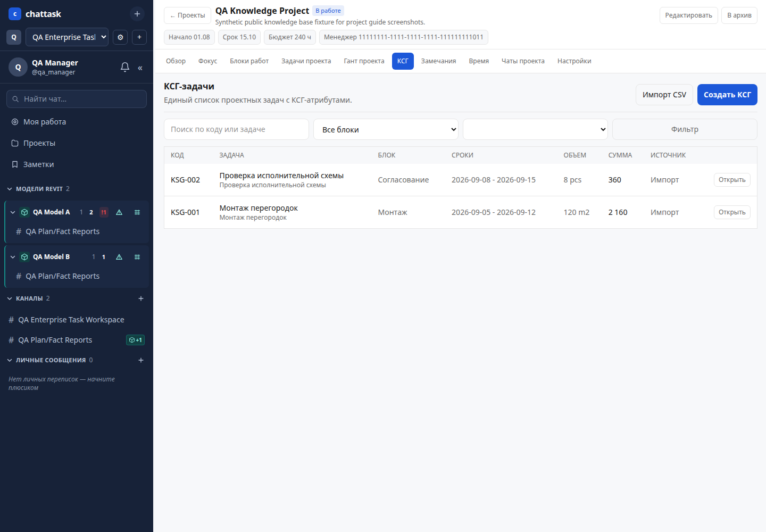Click the Q workspace badge icon
This screenshot has width=766, height=532.
click(x=14, y=37)
